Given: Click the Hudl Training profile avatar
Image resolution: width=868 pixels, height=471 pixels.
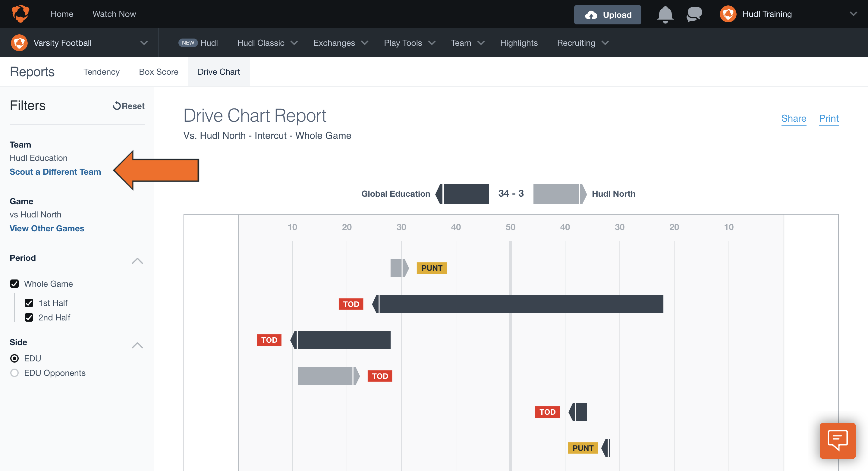Looking at the screenshot, I should coord(728,14).
